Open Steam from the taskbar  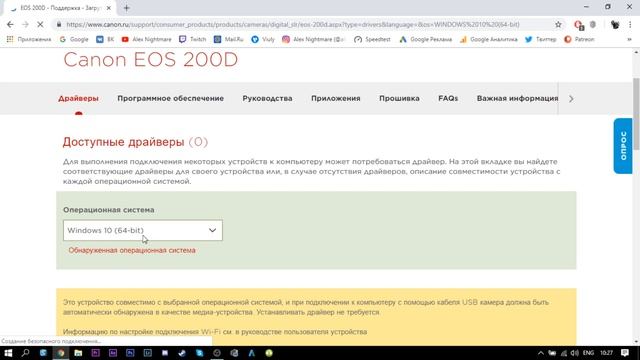pos(182,353)
